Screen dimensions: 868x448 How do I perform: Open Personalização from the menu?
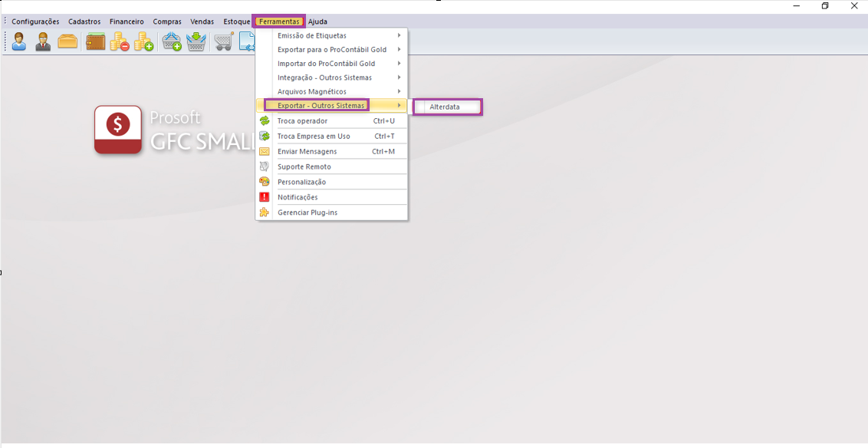331,182
